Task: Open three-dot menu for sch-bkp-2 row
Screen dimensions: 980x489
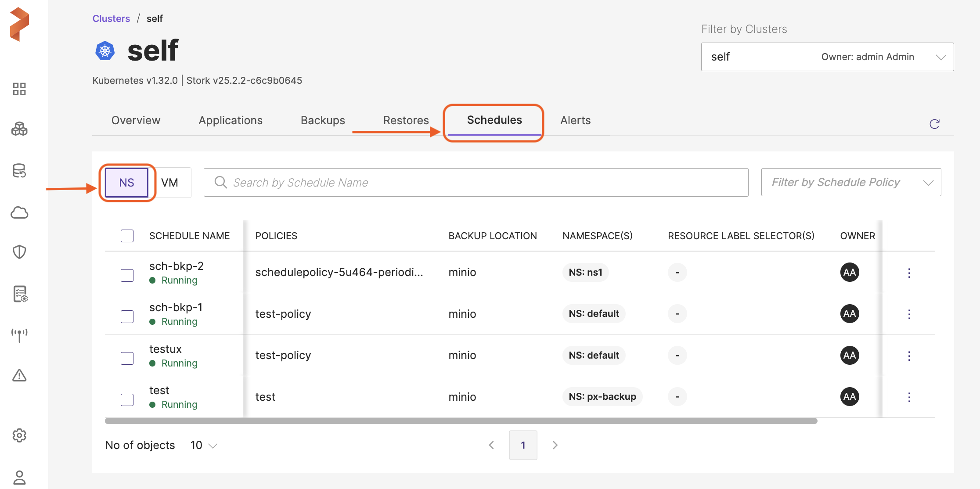Action: [909, 273]
